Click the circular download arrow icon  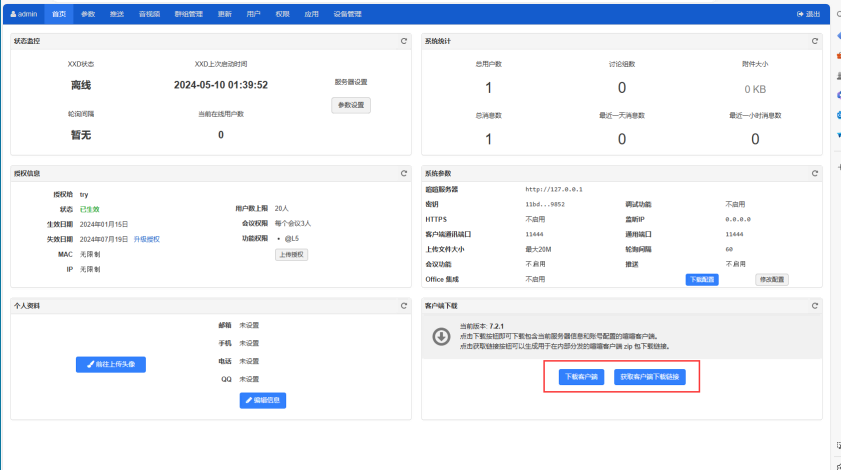pos(440,336)
